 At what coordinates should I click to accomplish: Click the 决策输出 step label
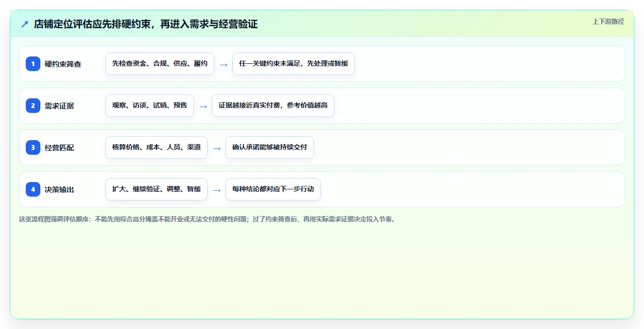click(59, 189)
